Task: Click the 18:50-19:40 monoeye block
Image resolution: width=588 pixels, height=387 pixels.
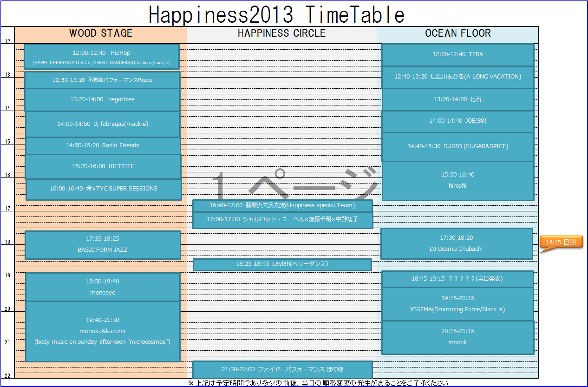Action: click(103, 287)
